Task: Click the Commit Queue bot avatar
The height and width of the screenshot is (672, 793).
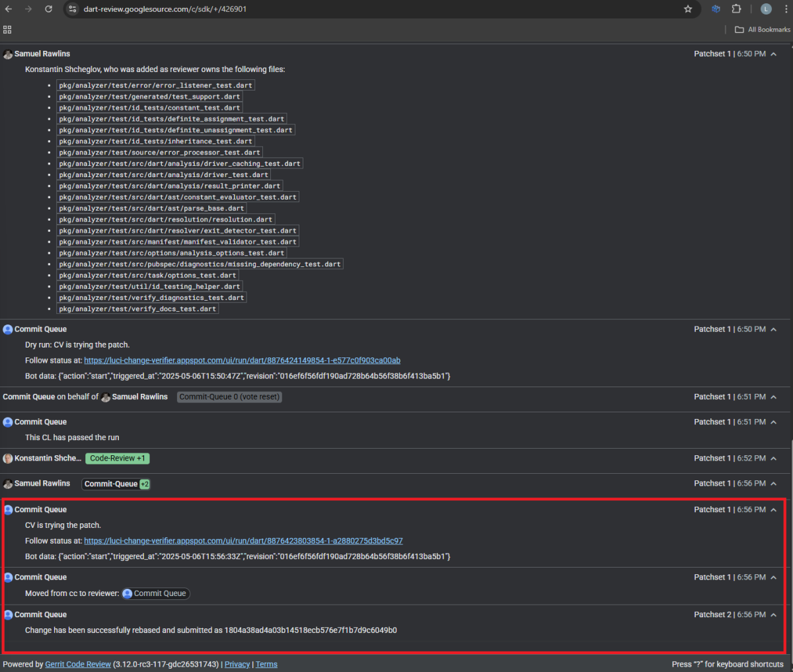Action: point(8,328)
